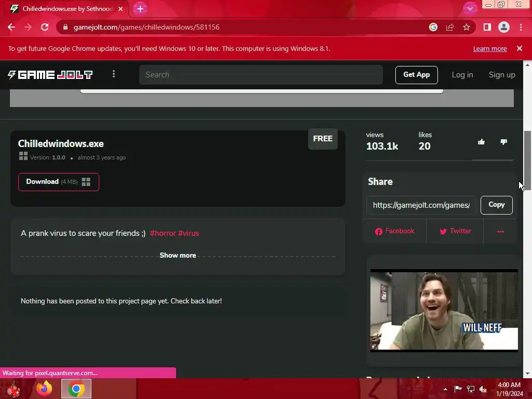Show hidden system tray icons
The image size is (532, 399).
pyautogui.click(x=445, y=389)
